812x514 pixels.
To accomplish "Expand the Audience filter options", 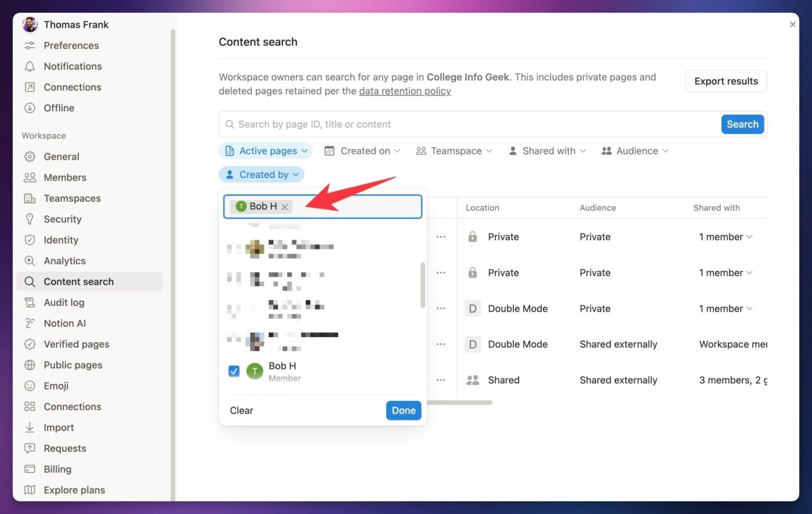I will tap(635, 150).
